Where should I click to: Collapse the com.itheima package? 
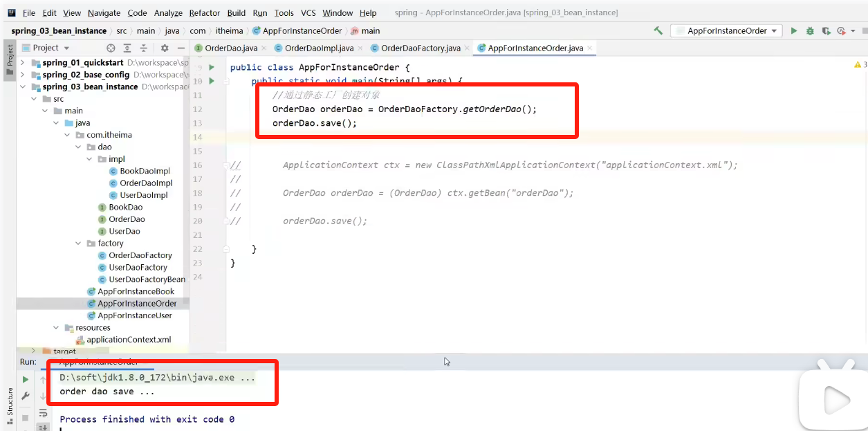[67, 135]
